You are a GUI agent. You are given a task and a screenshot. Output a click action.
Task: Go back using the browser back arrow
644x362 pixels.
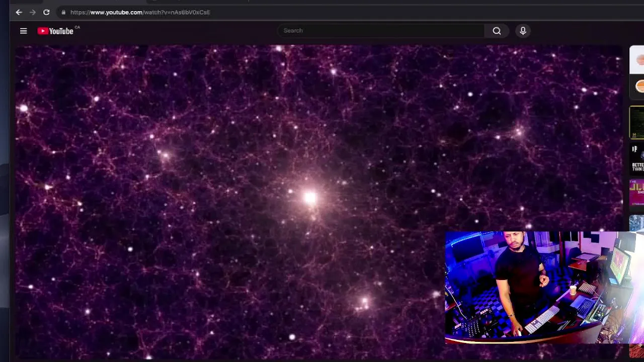coord(19,12)
